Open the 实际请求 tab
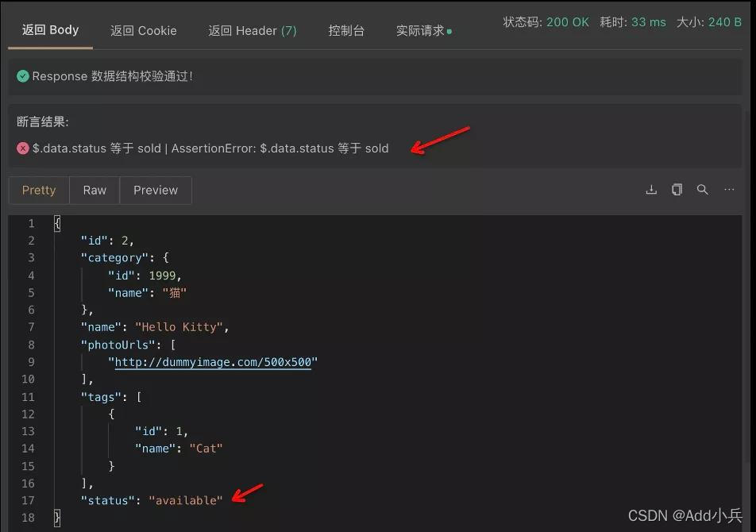Viewport: 756px width, 532px height. coord(423,31)
